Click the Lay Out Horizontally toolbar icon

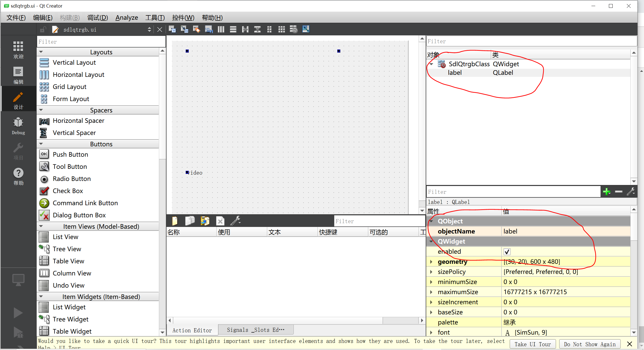(221, 29)
